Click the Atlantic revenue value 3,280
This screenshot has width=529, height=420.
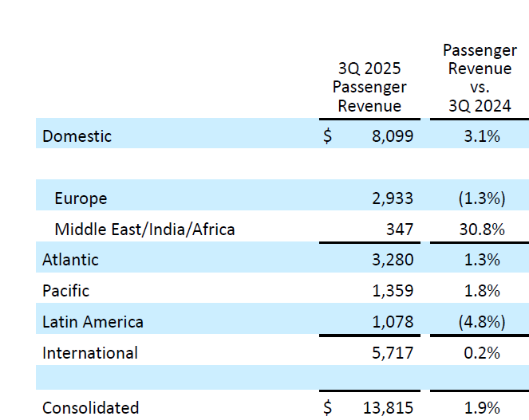[x=393, y=260]
